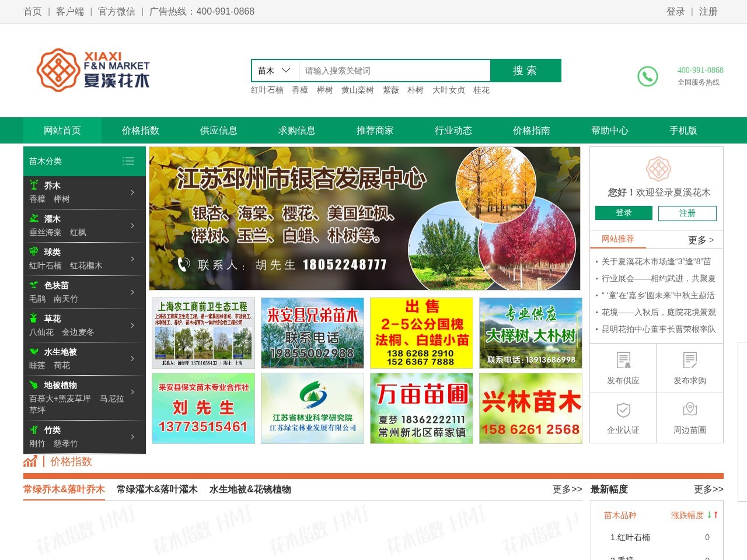747x560 pixels.
Task: Toggle the 涨跌幅度 sort arrows
Action: pos(713,515)
